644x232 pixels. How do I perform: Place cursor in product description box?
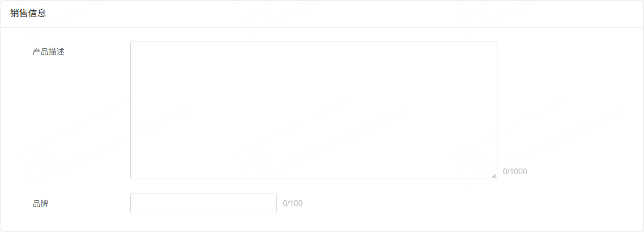pos(313,110)
